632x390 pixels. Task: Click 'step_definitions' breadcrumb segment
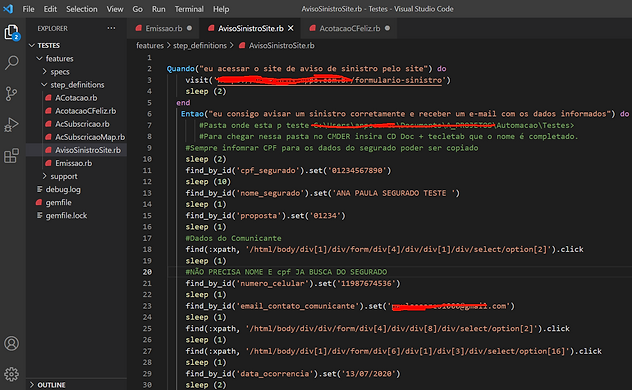pyautogui.click(x=200, y=46)
